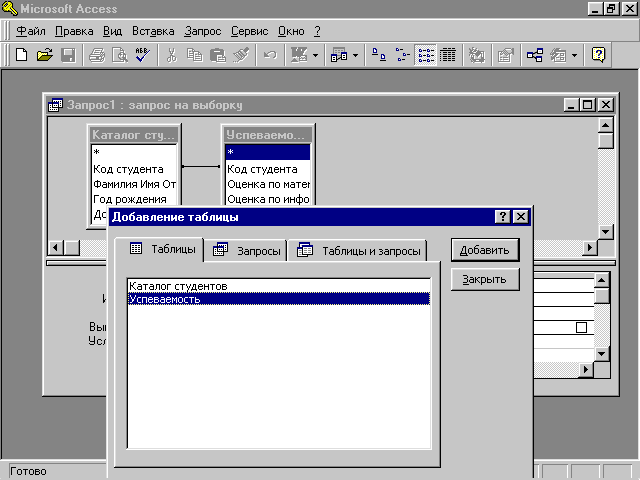Maximize the Запрос1 query window
Screen dimensions: 640x480
588,105
